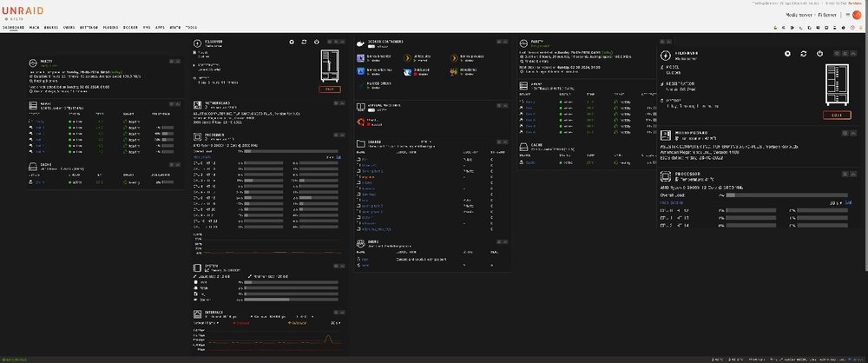This screenshot has width=868, height=363.
Task: Open the Tools tab
Action: click(x=191, y=27)
